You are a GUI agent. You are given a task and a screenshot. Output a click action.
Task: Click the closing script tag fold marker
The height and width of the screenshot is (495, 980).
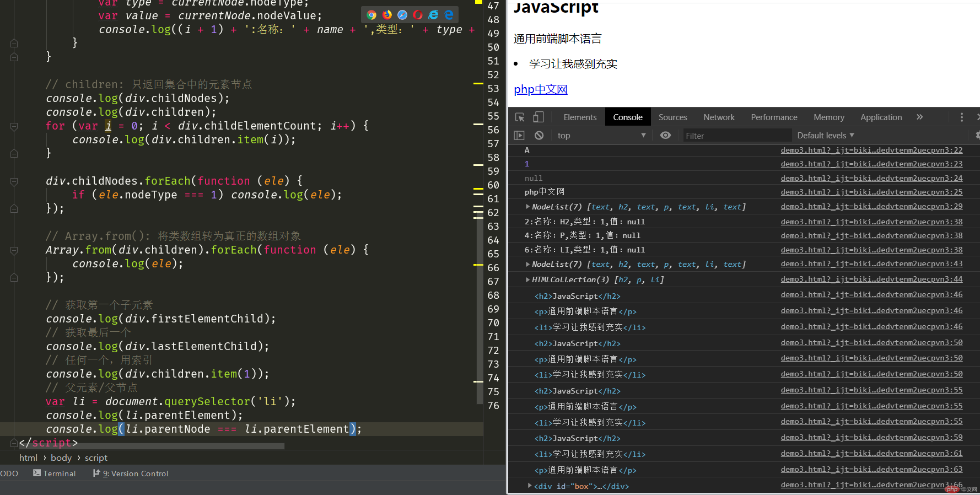click(x=14, y=443)
